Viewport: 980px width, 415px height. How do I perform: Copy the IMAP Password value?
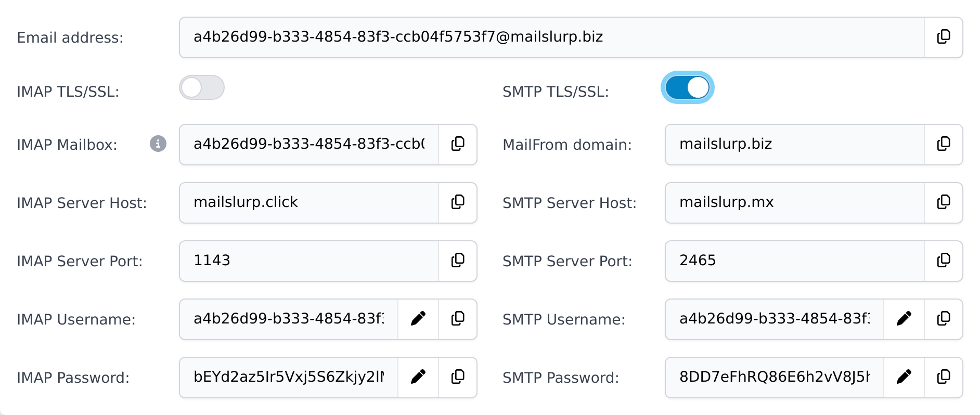coord(458,378)
